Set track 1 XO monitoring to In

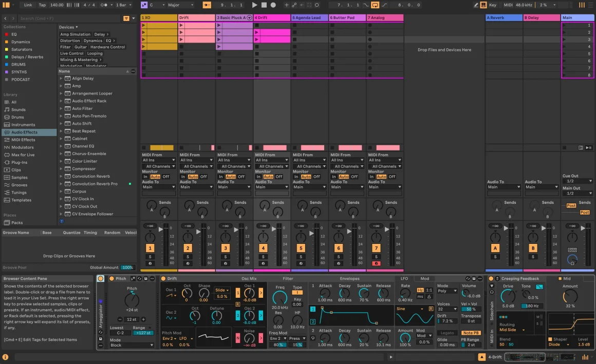point(145,176)
